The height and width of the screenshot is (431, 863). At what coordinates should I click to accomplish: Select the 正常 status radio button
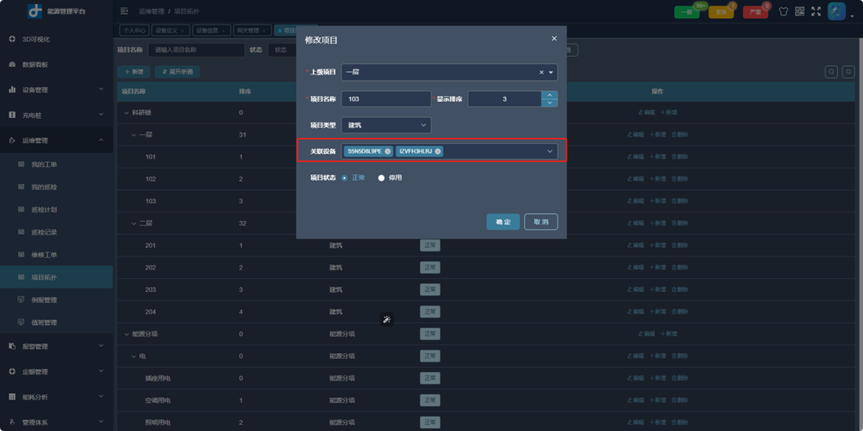pyautogui.click(x=345, y=178)
